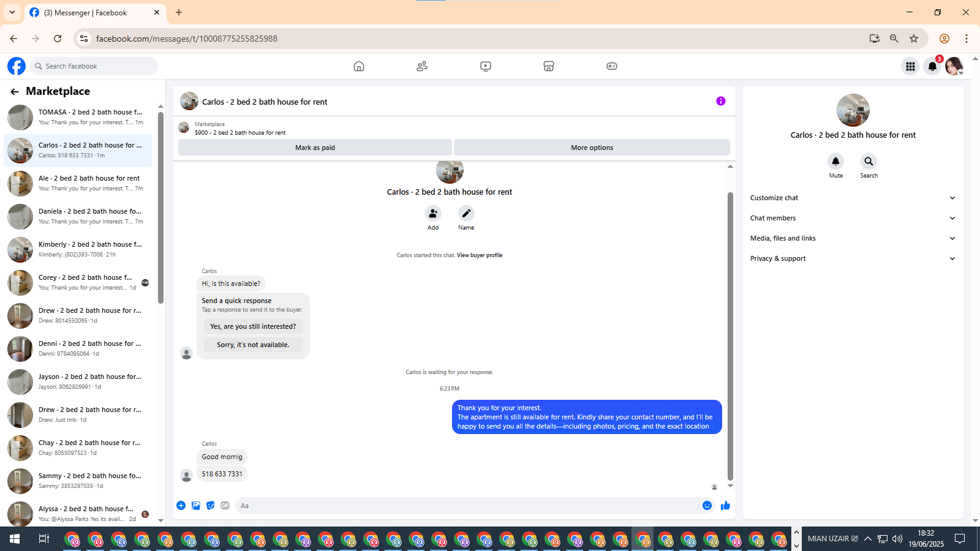Open the Facebook home logo

pyautogui.click(x=17, y=66)
